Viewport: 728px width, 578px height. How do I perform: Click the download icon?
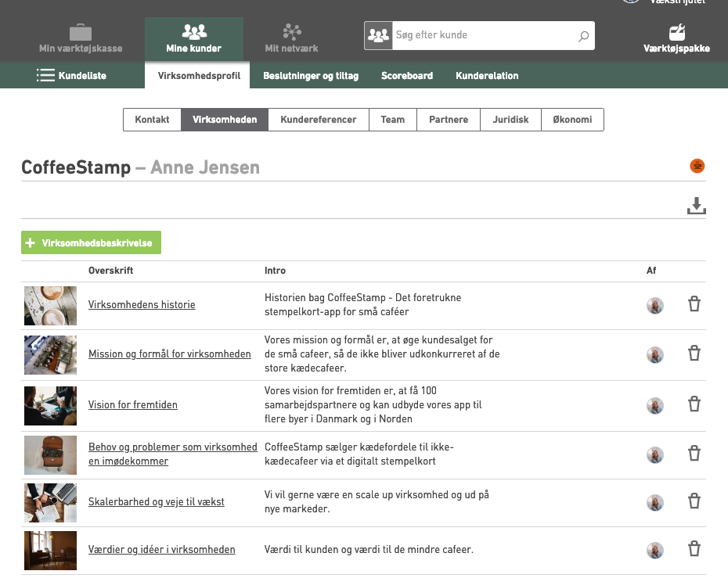(x=697, y=206)
